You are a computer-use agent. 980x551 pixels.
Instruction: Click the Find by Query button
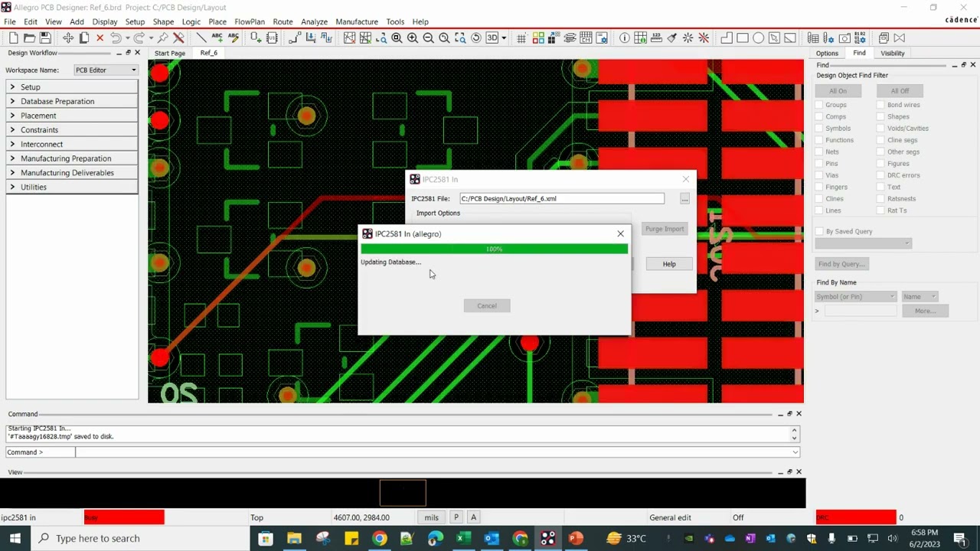(841, 264)
